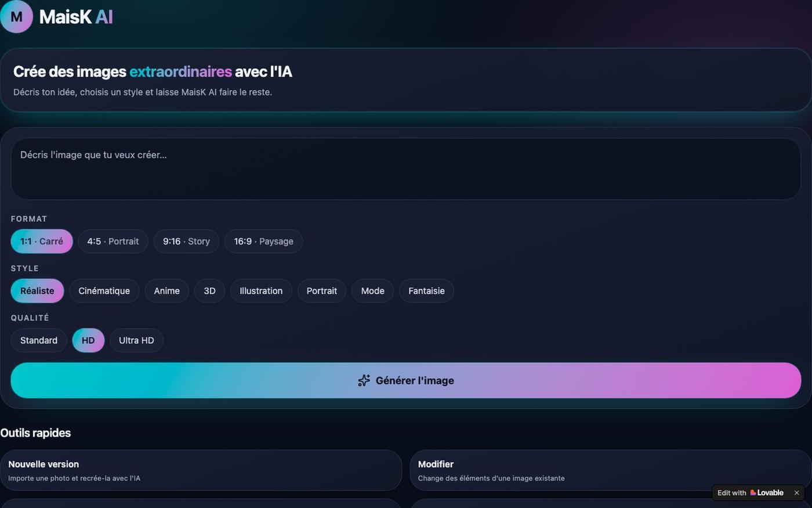This screenshot has width=812, height=508.
Task: Click the FORMAT section label
Action: tap(29, 219)
